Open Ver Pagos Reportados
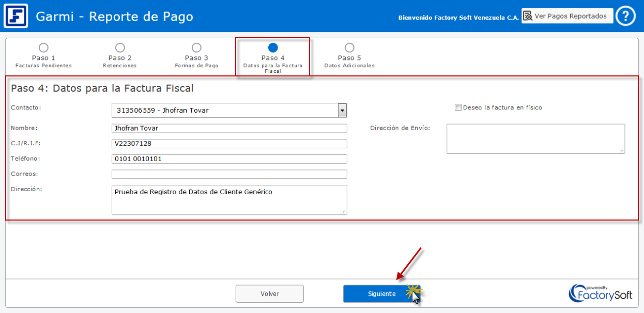Image resolution: width=644 pixels, height=313 pixels. 567,16
